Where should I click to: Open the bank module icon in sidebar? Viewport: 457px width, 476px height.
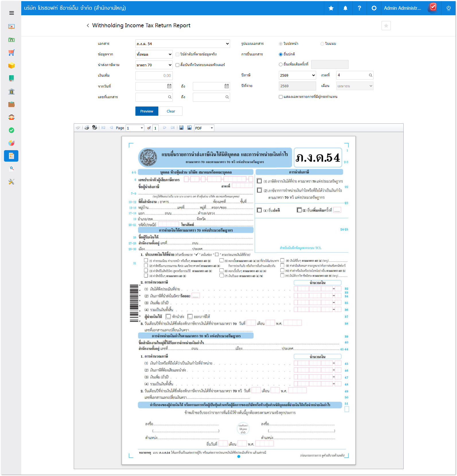point(11,92)
